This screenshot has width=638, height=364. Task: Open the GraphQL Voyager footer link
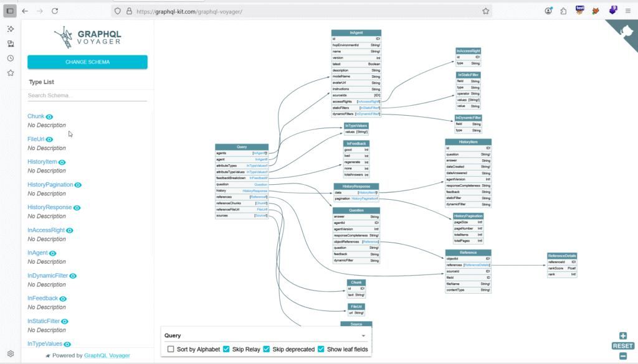pyautogui.click(x=107, y=355)
